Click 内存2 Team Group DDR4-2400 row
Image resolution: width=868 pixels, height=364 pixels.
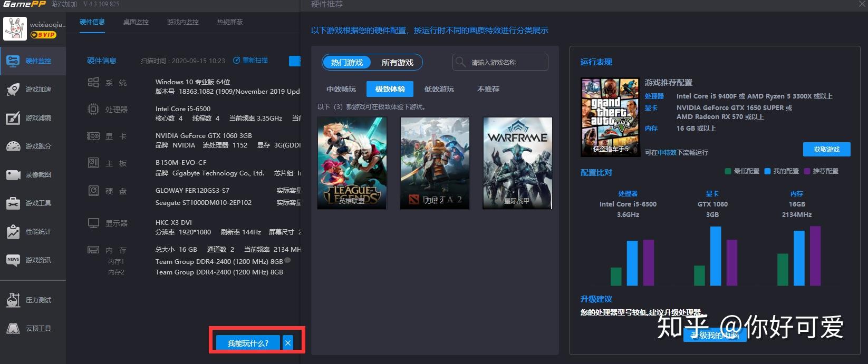[x=219, y=272]
